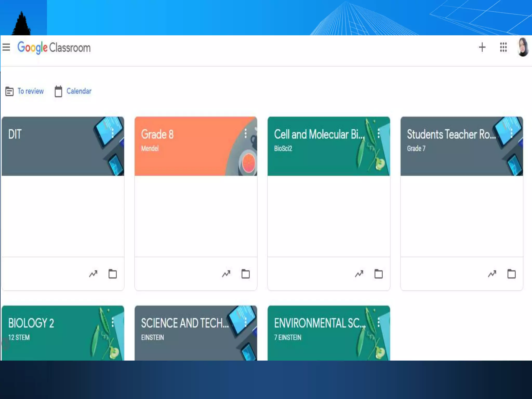Click the Google Classroom logo
Image resolution: width=532 pixels, height=399 pixels.
tap(54, 48)
